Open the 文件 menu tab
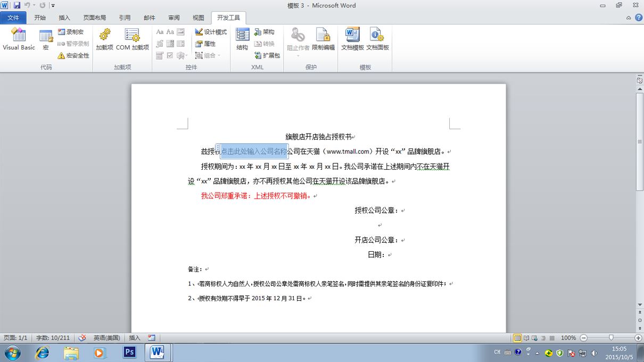Screen dimensions: 644x362 [13, 18]
